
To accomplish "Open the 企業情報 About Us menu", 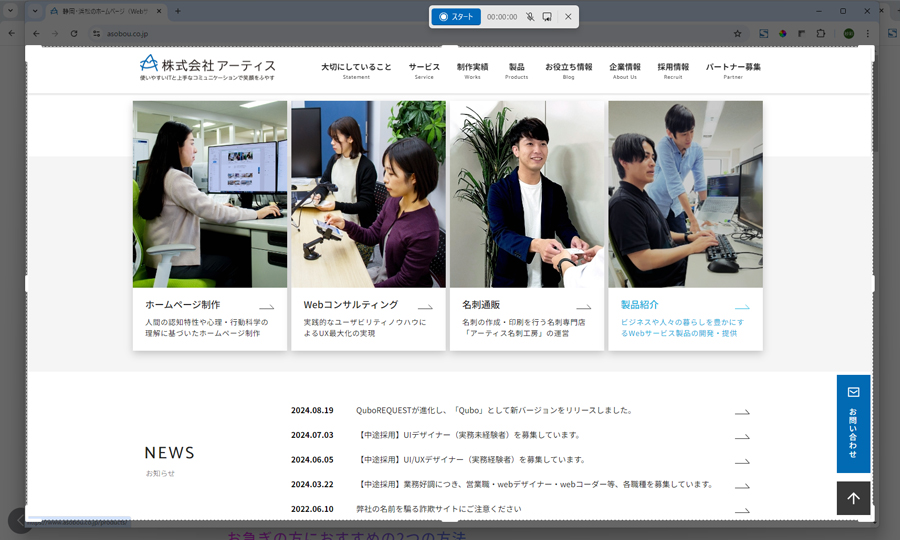I will pos(624,71).
